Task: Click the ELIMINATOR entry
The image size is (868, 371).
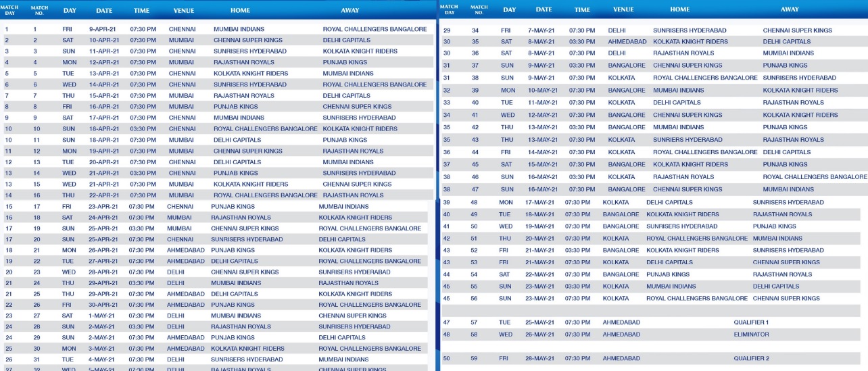Action: click(751, 334)
